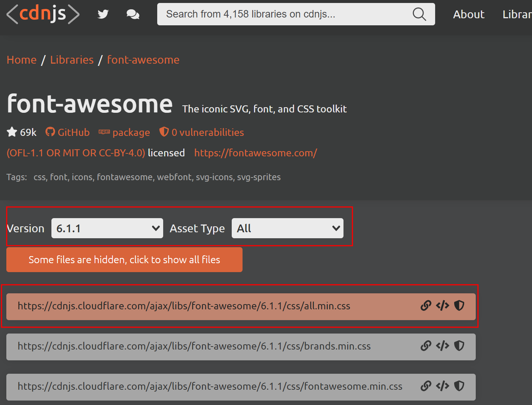This screenshot has height=405, width=532.
Task: Copy HTML tag icon for brands.min.css
Action: click(443, 346)
